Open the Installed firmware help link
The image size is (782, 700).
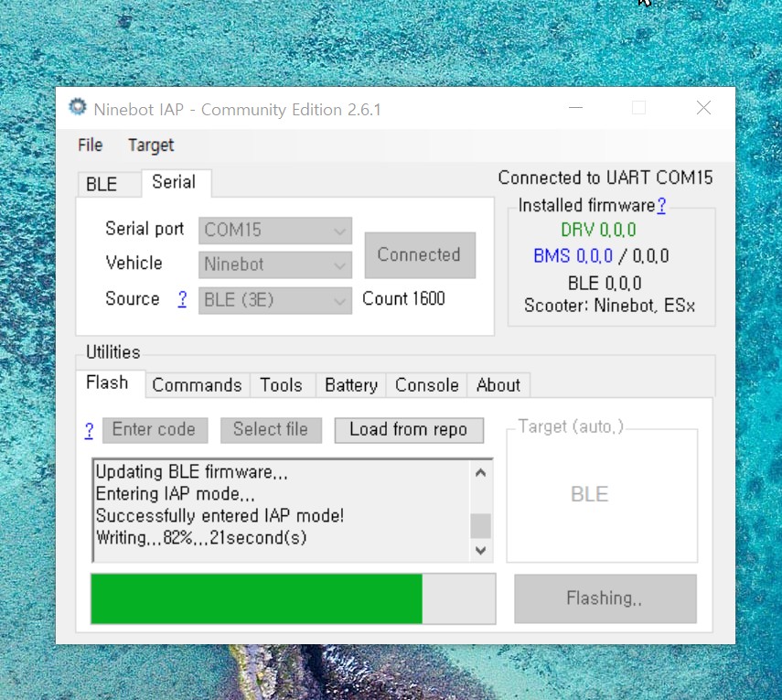tap(661, 205)
